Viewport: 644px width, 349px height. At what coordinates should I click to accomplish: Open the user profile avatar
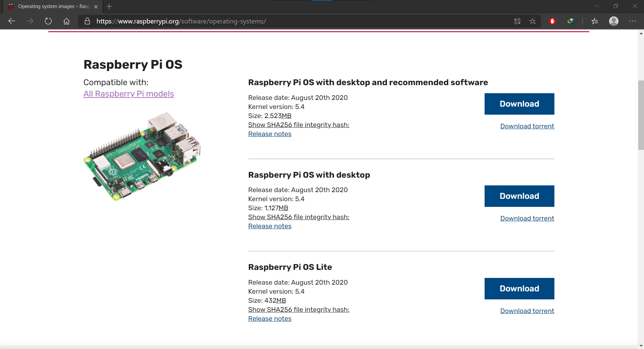click(x=614, y=21)
